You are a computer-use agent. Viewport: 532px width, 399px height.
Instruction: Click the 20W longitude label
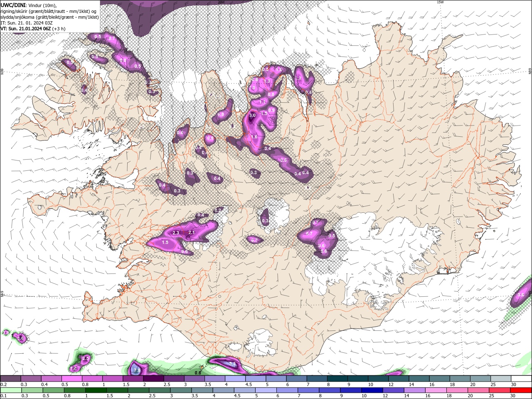[x=221, y=2]
